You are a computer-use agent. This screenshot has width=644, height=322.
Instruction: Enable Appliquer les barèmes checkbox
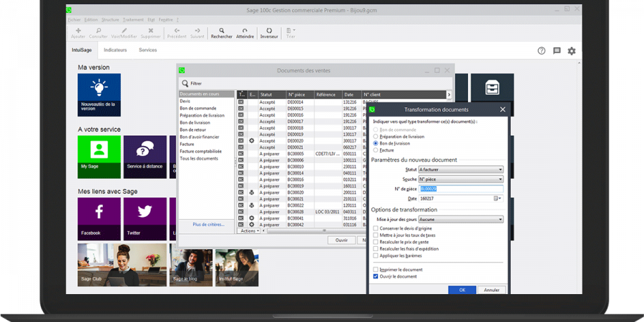point(376,255)
